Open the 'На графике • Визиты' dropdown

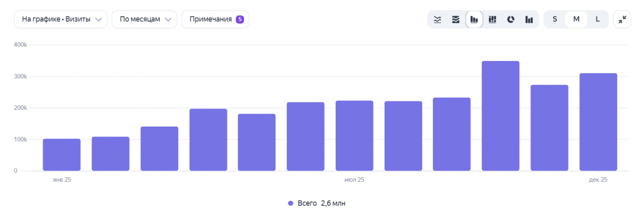point(61,19)
